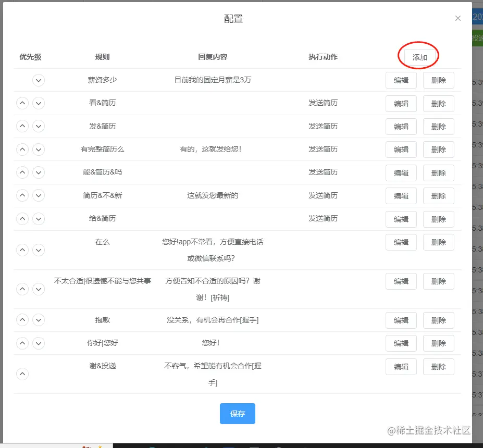
Task: Add a new rule with 添加
Action: [x=419, y=57]
